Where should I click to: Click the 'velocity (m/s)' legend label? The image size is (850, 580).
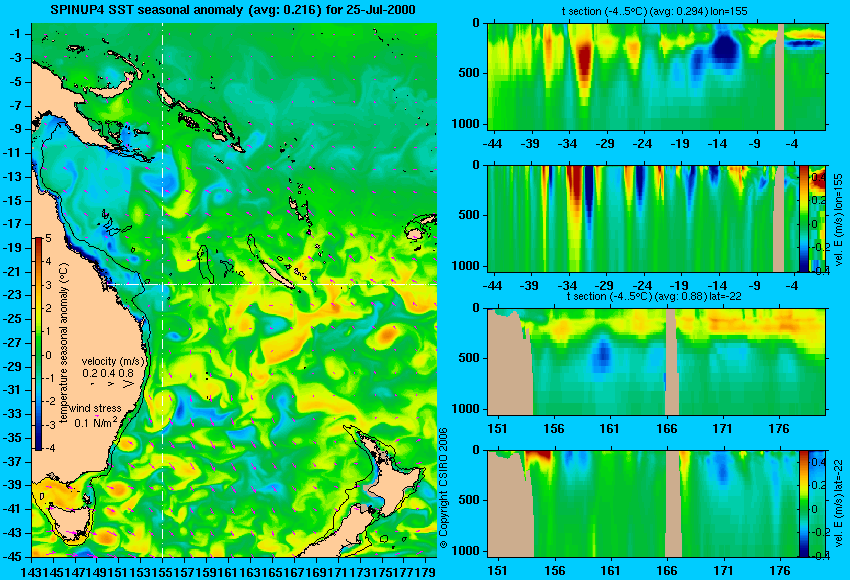[x=113, y=361]
